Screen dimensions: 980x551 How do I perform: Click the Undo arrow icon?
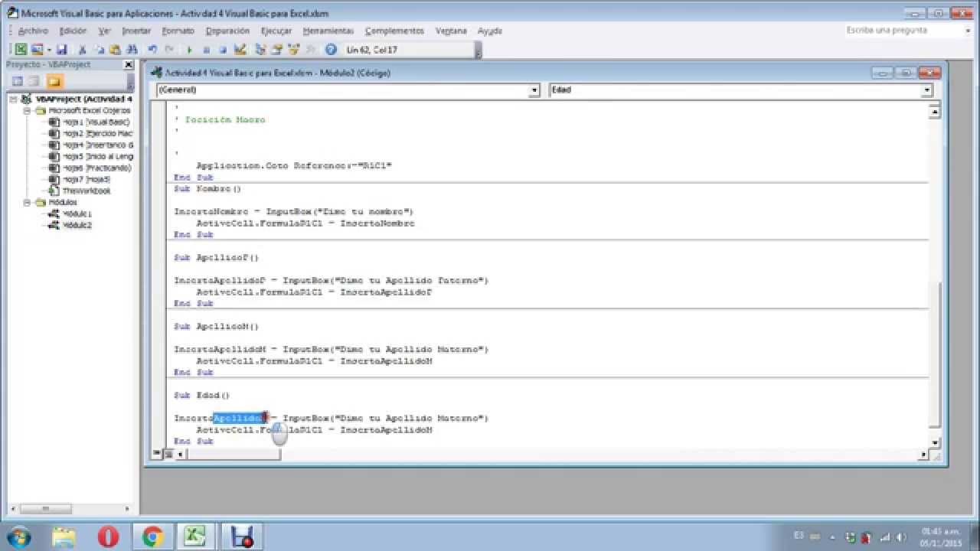[152, 50]
